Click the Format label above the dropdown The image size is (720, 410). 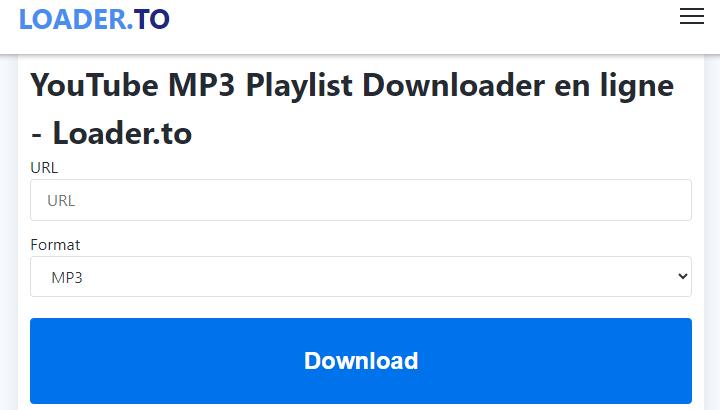pyautogui.click(x=55, y=245)
